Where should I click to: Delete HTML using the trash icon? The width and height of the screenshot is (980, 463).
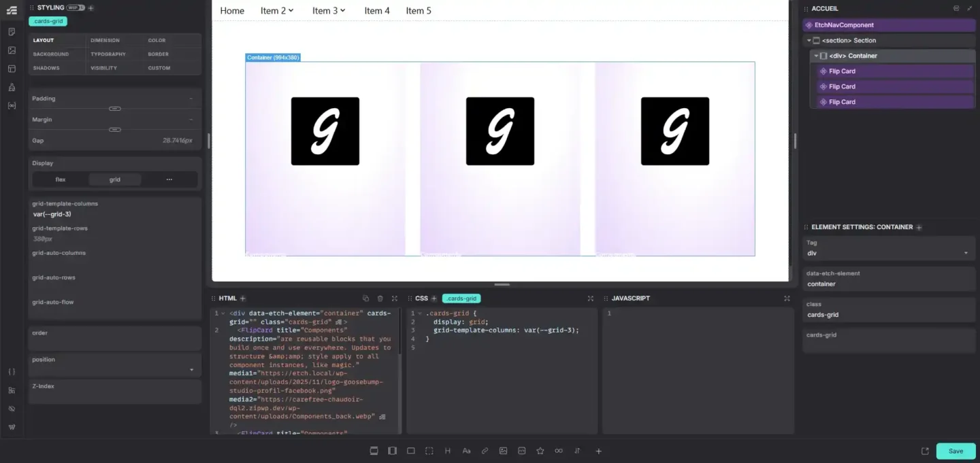380,298
